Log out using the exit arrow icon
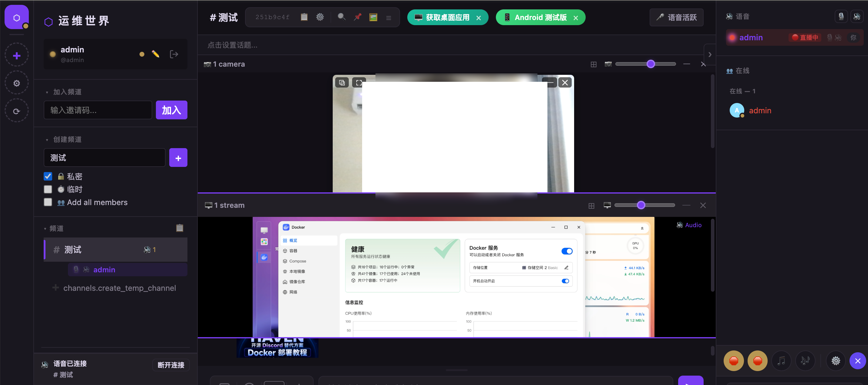 click(174, 54)
